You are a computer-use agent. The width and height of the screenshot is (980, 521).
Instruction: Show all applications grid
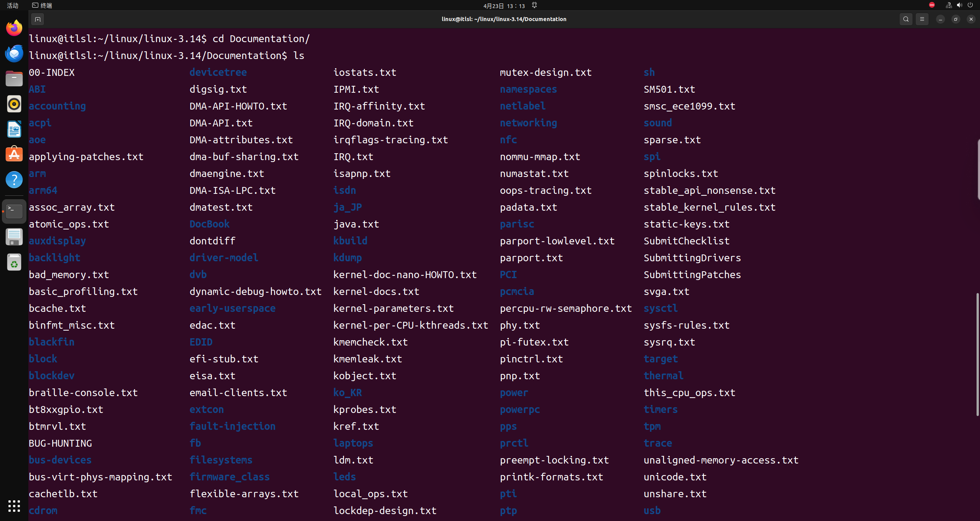coord(14,506)
